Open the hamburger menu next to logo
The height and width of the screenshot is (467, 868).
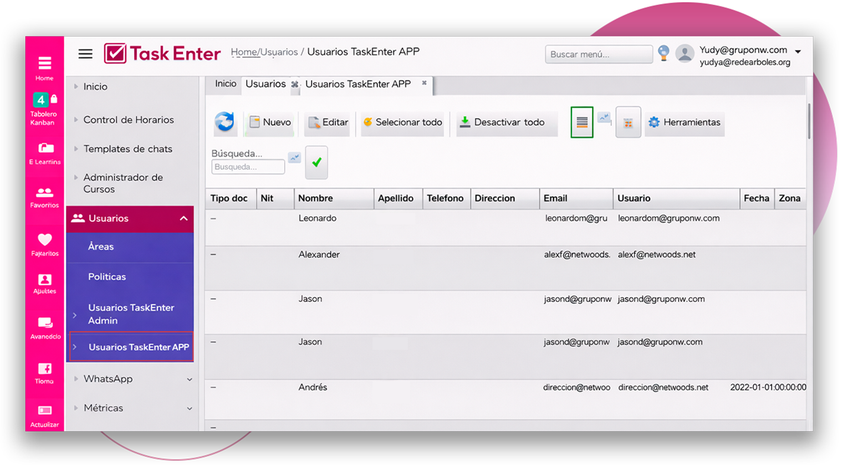pos(85,54)
